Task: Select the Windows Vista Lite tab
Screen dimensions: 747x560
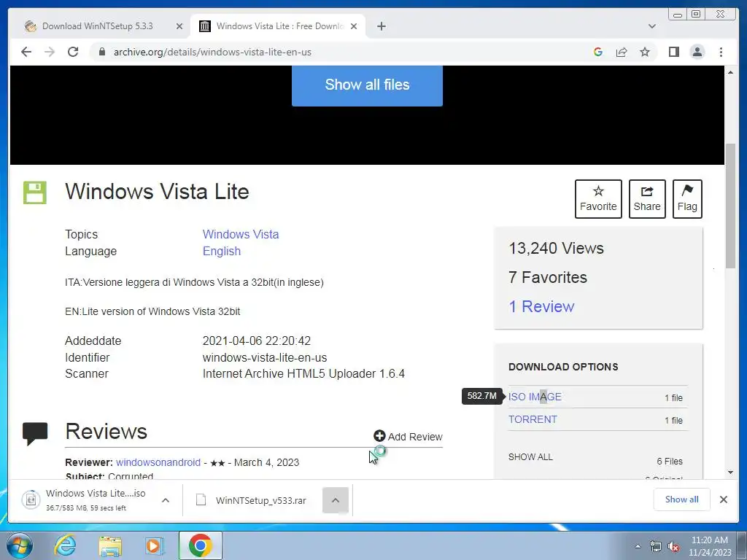Action: coord(278,26)
